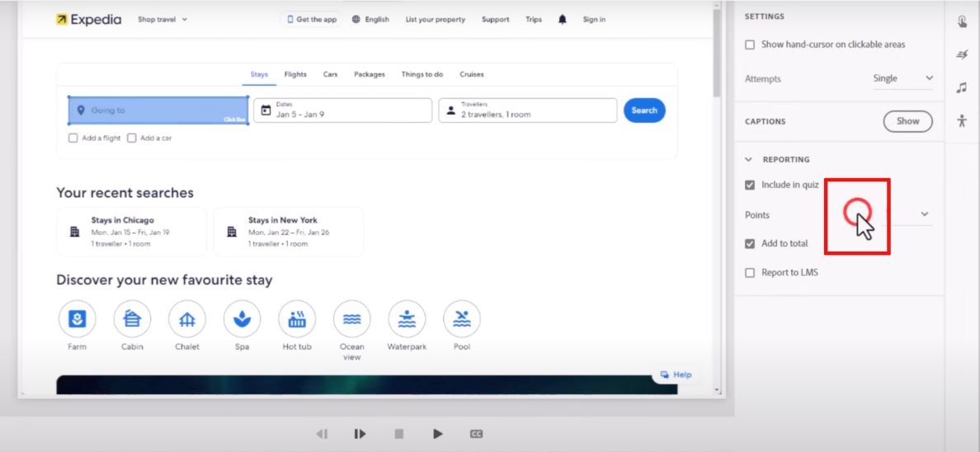Image resolution: width=980 pixels, height=452 pixels.
Task: Open the Stays in Chicago recent search
Action: pyautogui.click(x=131, y=232)
